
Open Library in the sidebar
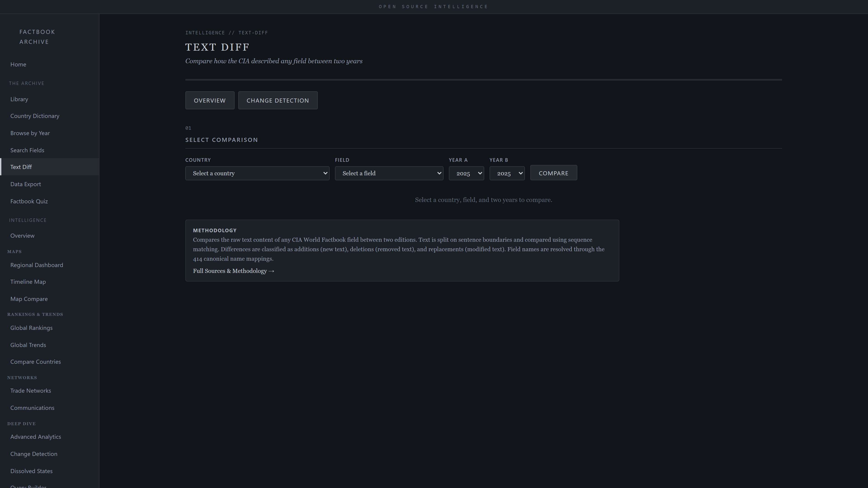(x=19, y=99)
